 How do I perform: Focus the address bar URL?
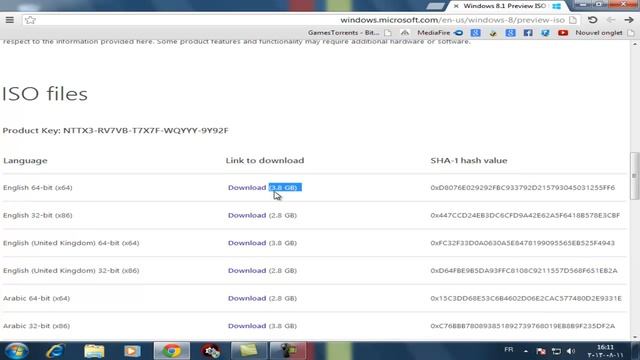pyautogui.click(x=452, y=20)
